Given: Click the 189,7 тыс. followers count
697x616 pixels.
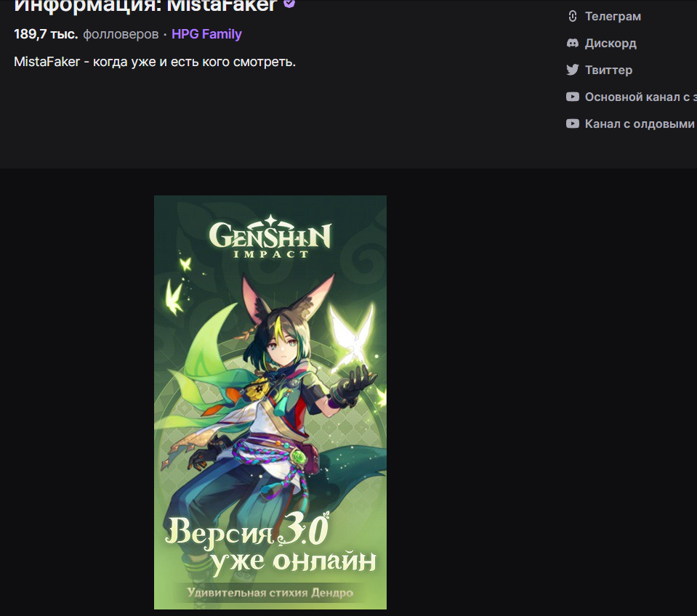Looking at the screenshot, I should (86, 34).
